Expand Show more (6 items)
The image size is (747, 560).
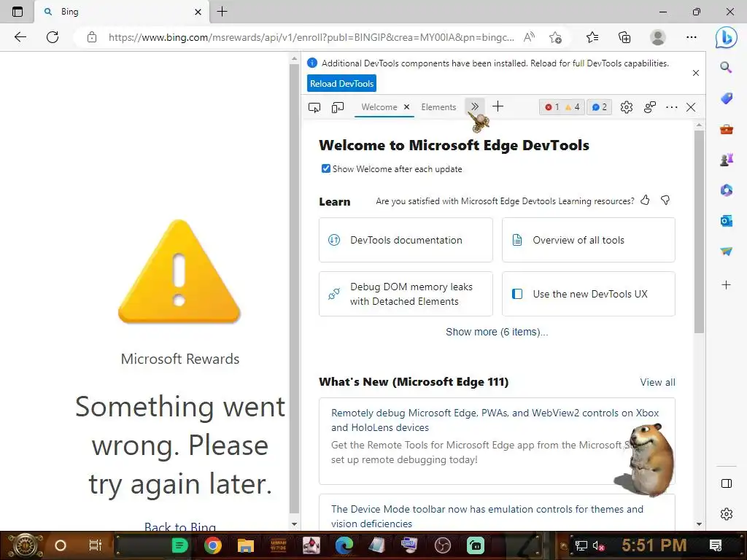pos(497,332)
